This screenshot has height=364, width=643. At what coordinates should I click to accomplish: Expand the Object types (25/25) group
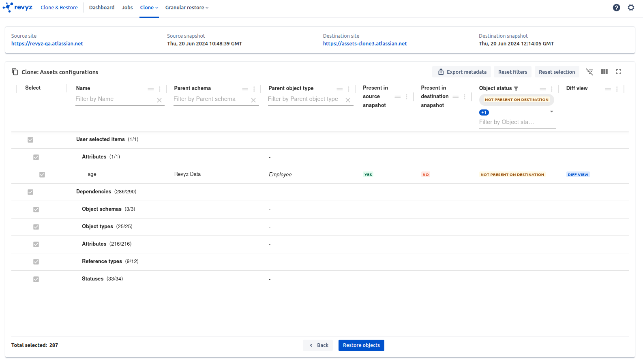coord(107,227)
